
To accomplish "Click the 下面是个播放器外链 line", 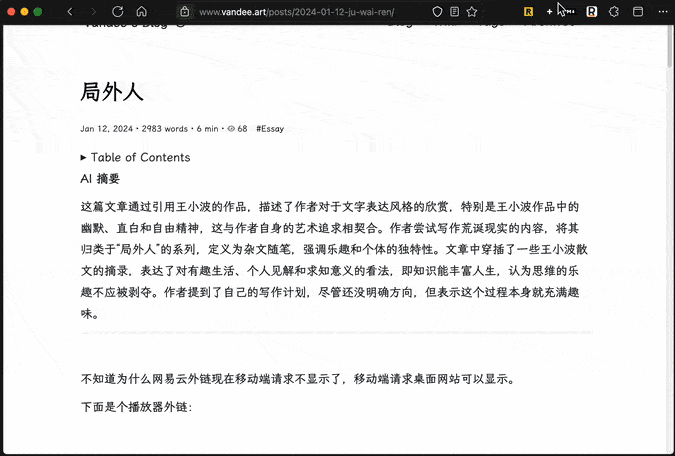I will coord(136,406).
